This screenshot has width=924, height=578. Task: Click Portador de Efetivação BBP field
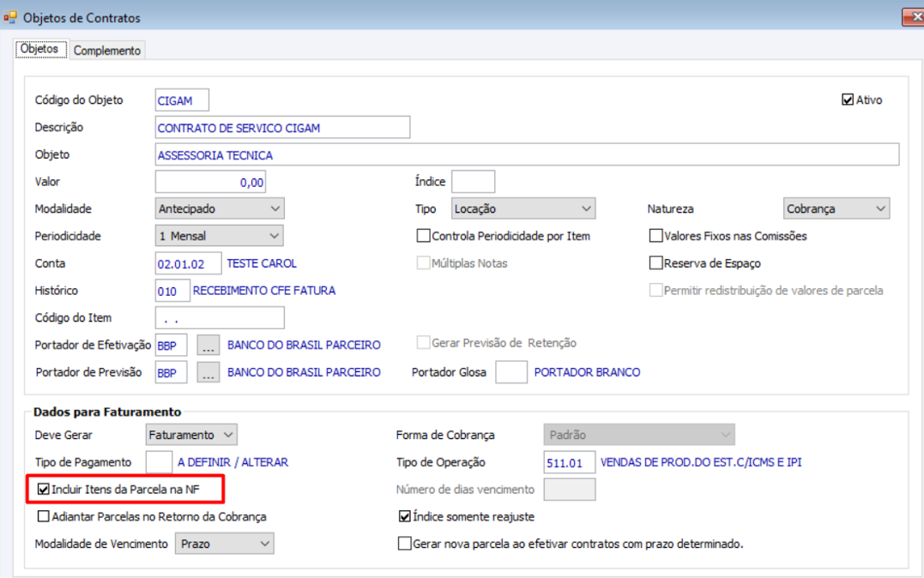pyautogui.click(x=172, y=346)
